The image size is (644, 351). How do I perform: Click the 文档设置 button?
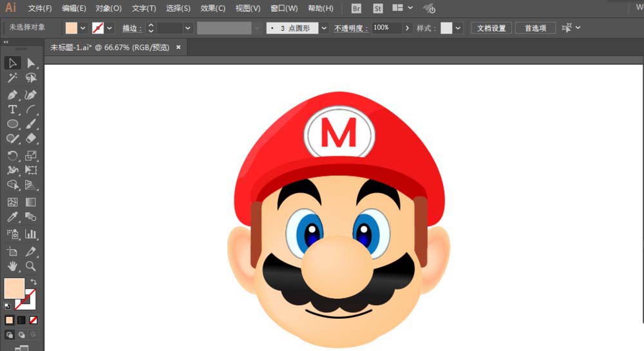[491, 28]
